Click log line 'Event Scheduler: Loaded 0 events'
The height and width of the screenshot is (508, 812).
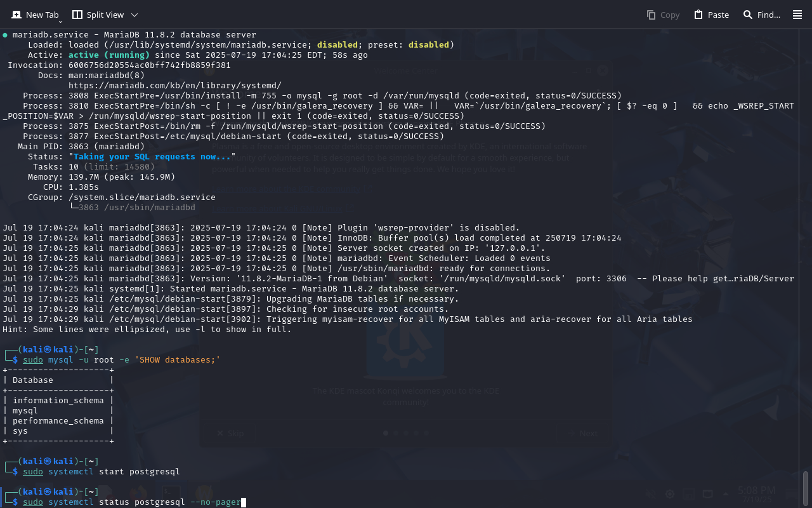pyautogui.click(x=277, y=258)
